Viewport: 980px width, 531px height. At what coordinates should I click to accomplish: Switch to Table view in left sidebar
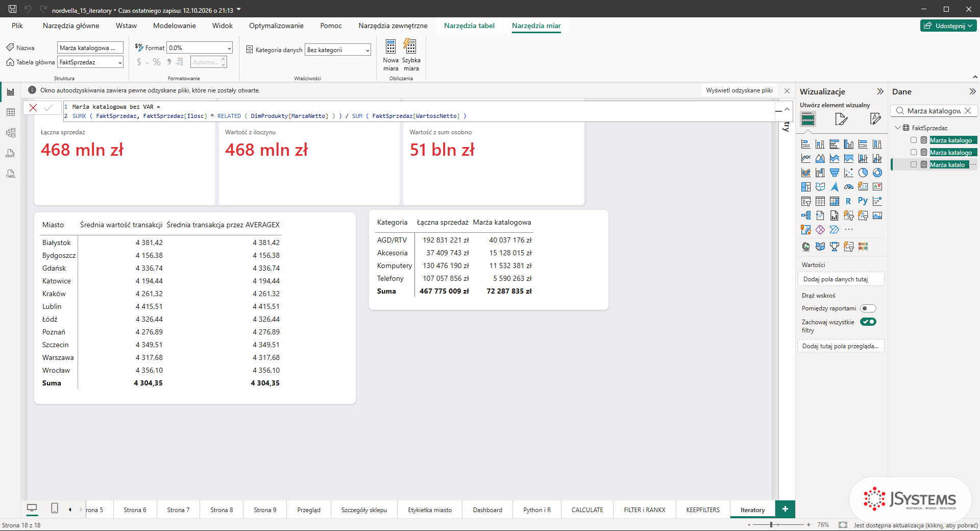click(10, 112)
